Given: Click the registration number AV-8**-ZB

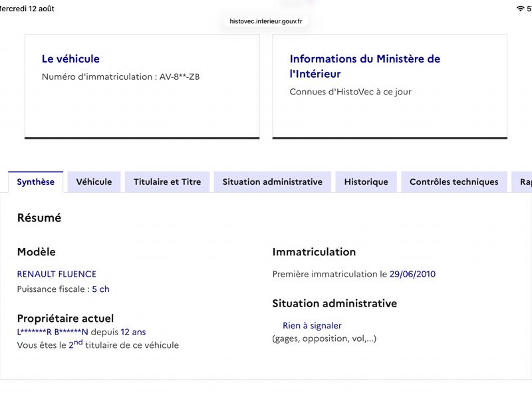Looking at the screenshot, I should (x=180, y=76).
